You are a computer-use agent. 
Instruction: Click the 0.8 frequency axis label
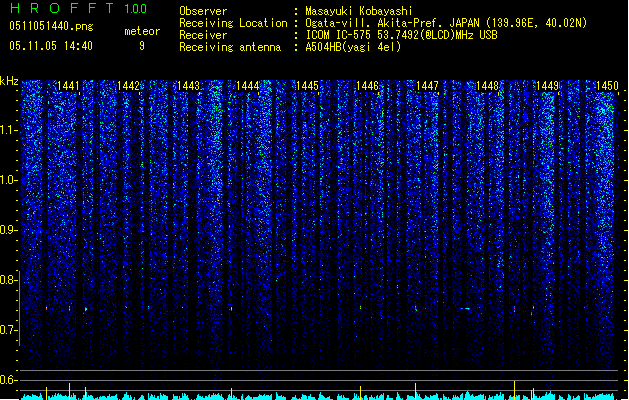pyautogui.click(x=9, y=280)
